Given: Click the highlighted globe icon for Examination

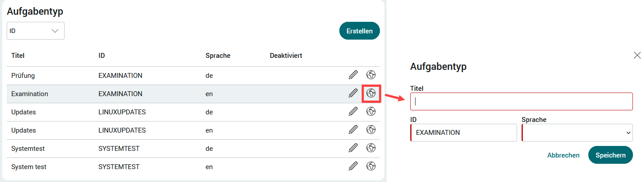Looking at the screenshot, I should [x=371, y=93].
